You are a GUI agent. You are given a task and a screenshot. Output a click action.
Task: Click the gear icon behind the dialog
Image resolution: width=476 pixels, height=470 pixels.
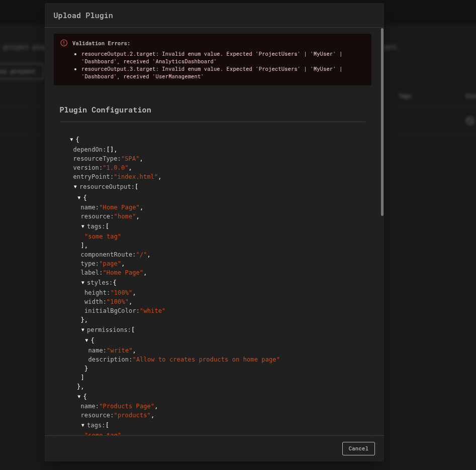[x=470, y=121]
